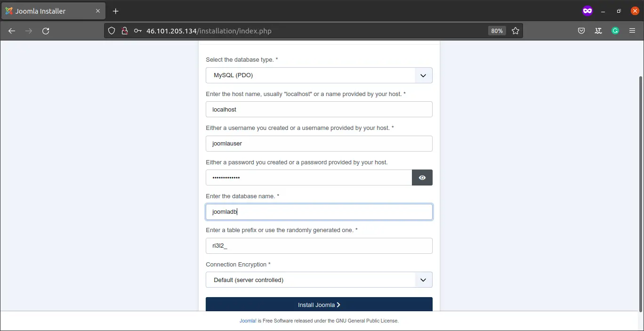Click the browser Forward arrow
Viewport: 644px width, 331px height.
point(29,31)
